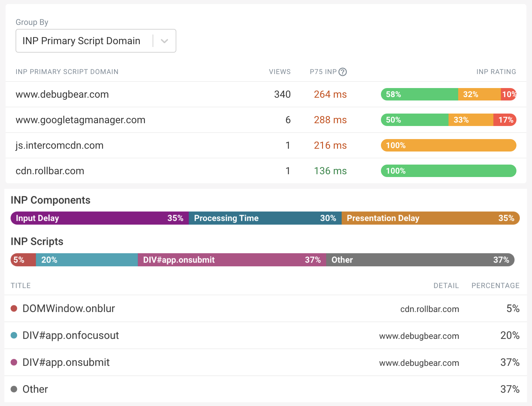This screenshot has height=406, width=532.
Task: Open the DIV#app.onfocusout script title
Action: [x=71, y=335]
